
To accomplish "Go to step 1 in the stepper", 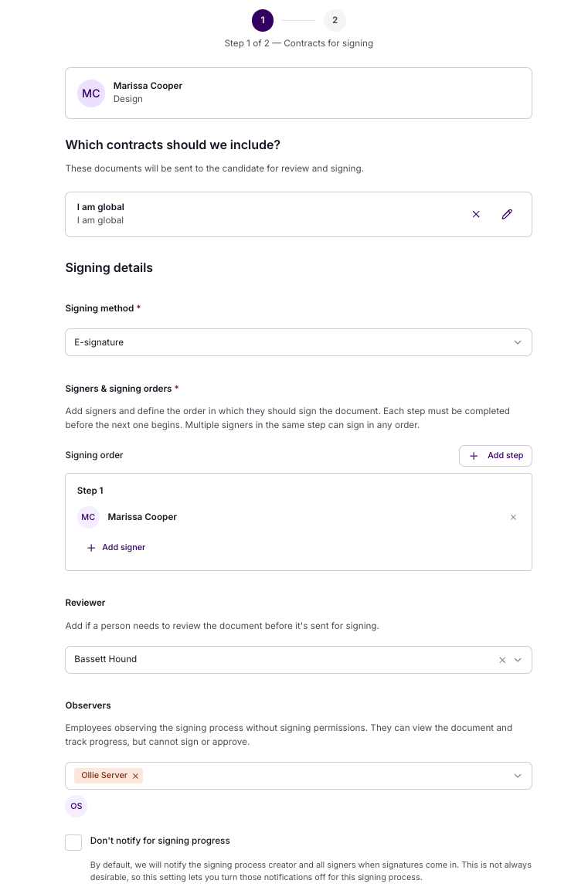I will pos(263,20).
